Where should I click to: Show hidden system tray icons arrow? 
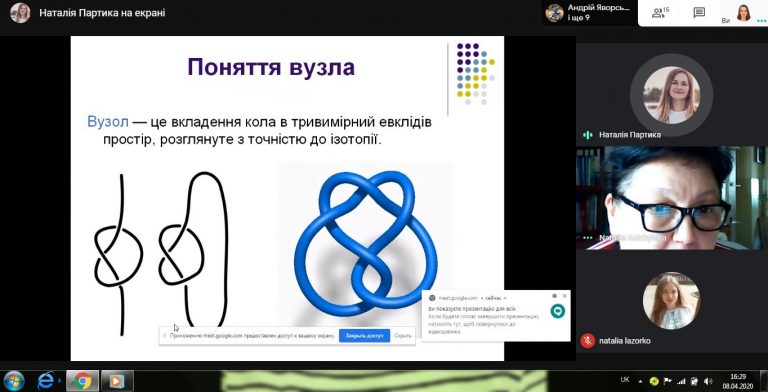[x=640, y=381]
